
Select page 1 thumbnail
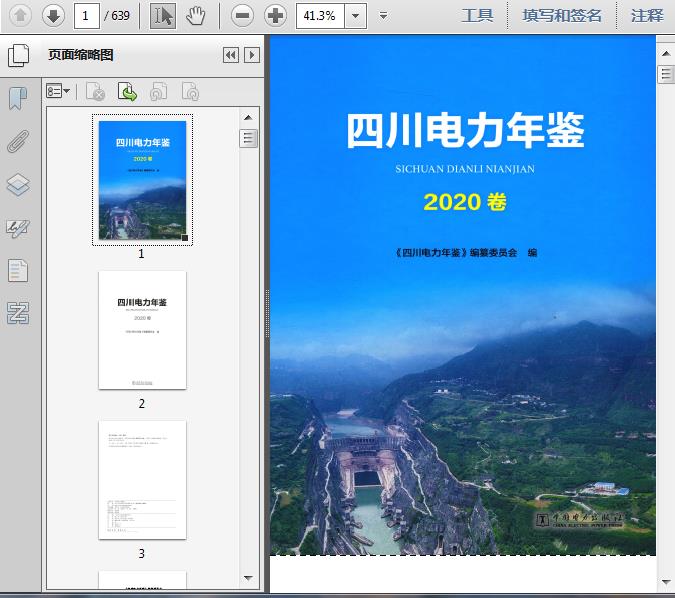(x=142, y=180)
